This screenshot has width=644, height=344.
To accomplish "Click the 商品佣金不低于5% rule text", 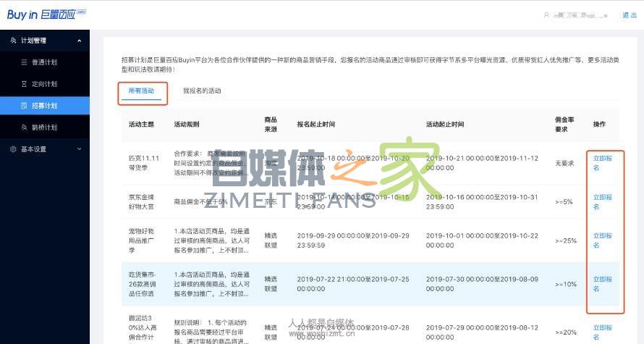I will [x=200, y=202].
